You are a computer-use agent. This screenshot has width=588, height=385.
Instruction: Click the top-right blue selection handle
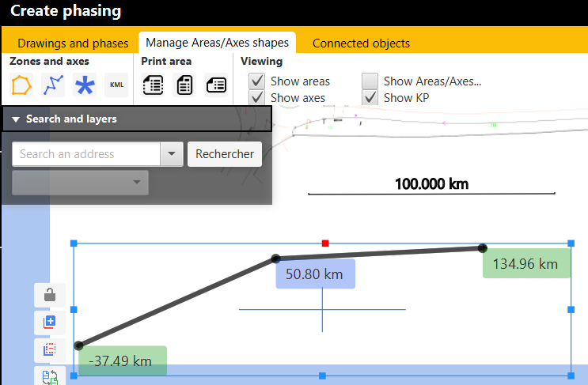click(571, 243)
